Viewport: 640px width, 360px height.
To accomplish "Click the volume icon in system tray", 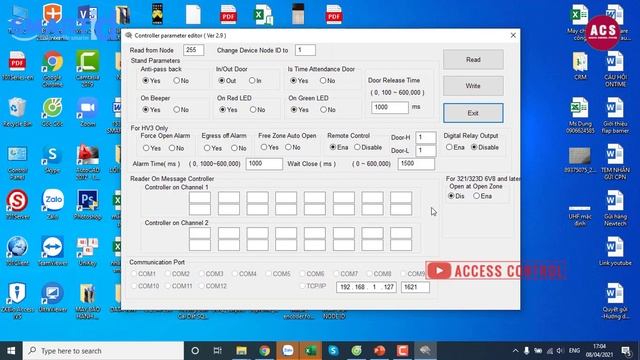I will point(560,351).
